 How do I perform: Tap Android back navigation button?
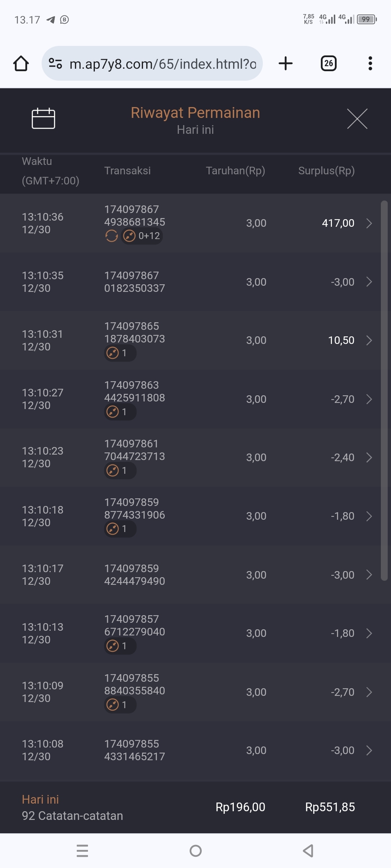[x=308, y=851]
